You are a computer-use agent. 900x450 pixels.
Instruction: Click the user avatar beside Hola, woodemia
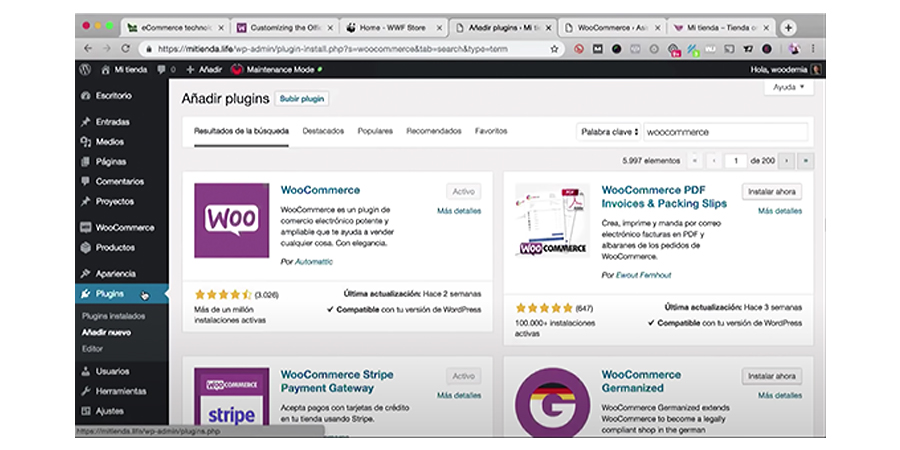816,69
